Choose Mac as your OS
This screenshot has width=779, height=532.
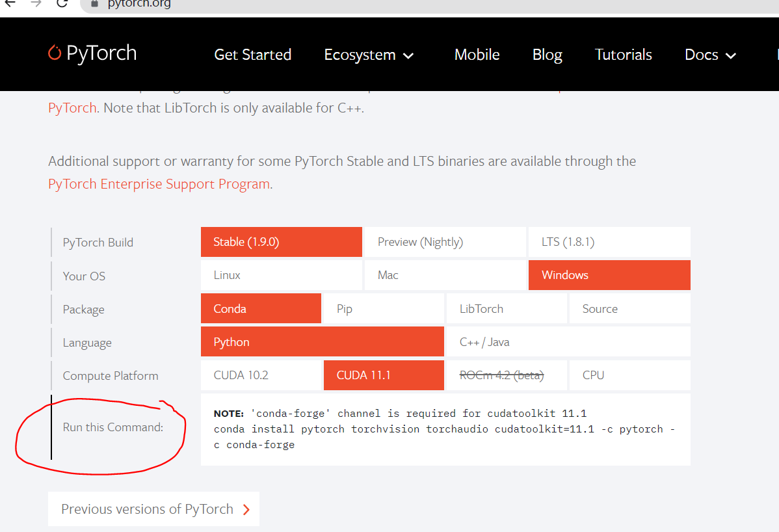(445, 275)
